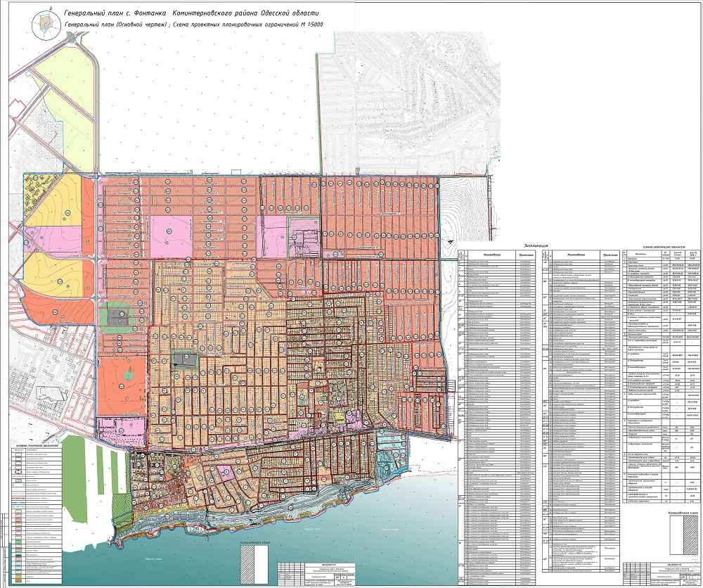Click the subtitle mentioning scale М 1:5000
The width and height of the screenshot is (703, 588).
pos(198,25)
